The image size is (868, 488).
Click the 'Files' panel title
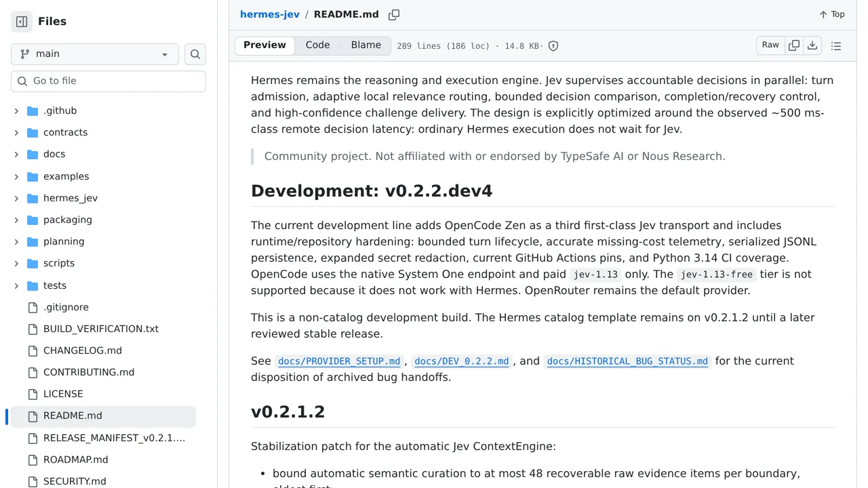(x=52, y=22)
